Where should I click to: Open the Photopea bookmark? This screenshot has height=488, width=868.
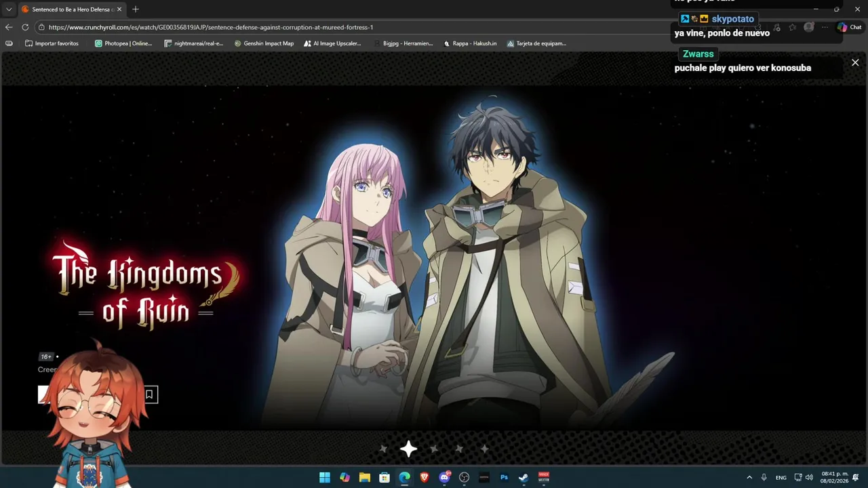[123, 43]
